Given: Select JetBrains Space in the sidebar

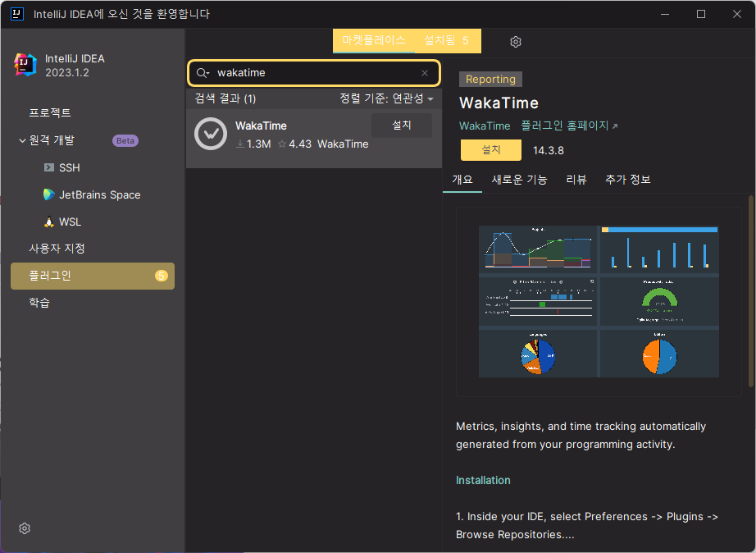Looking at the screenshot, I should click(x=100, y=195).
